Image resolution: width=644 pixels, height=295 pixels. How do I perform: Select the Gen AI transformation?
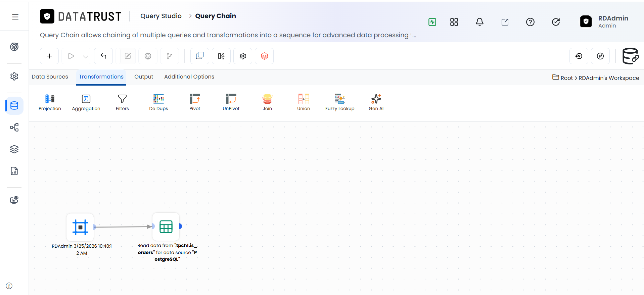[376, 102]
